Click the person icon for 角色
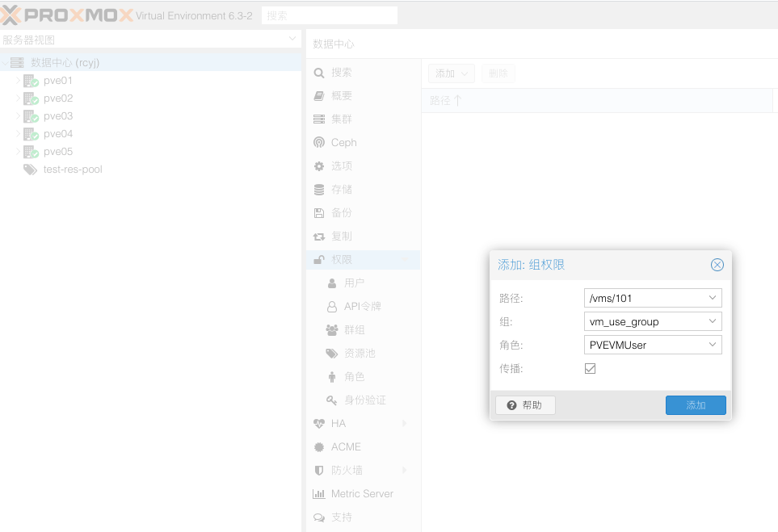Screen dimensions: 778x532 (x=332, y=377)
